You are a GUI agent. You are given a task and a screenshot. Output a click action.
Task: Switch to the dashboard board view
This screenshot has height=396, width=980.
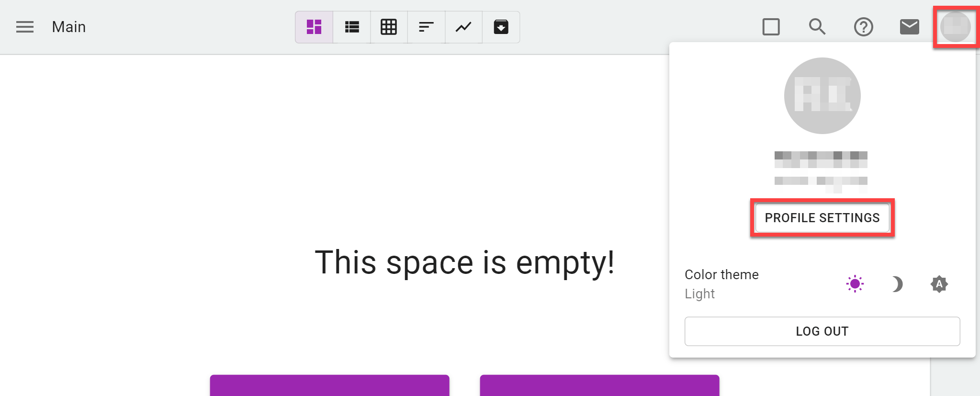pyautogui.click(x=314, y=27)
